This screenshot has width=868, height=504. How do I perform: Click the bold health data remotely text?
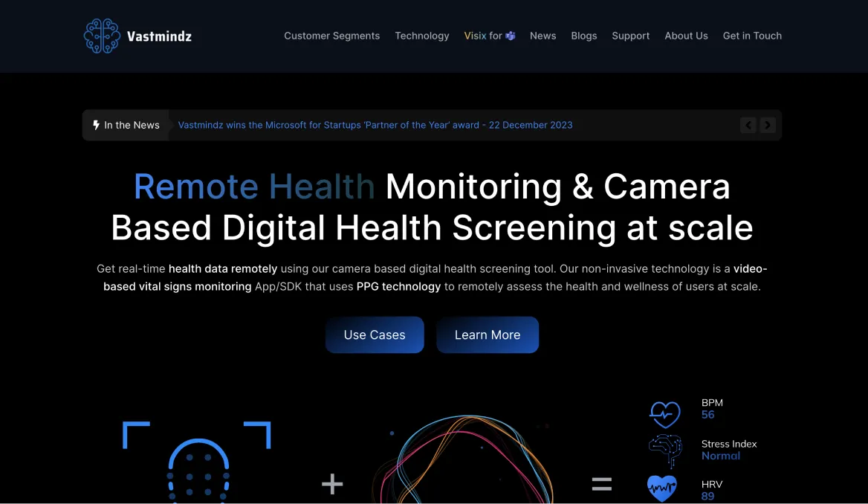(222, 268)
